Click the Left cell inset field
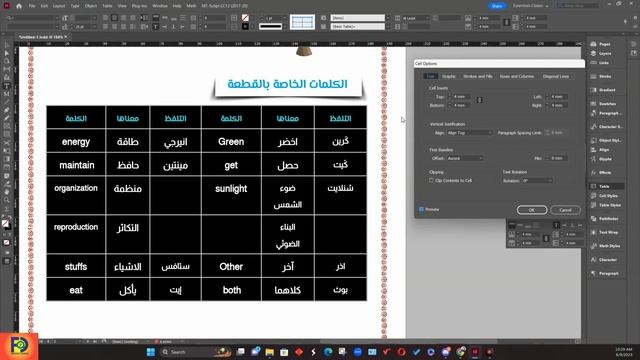The height and width of the screenshot is (360, 640). click(x=559, y=97)
